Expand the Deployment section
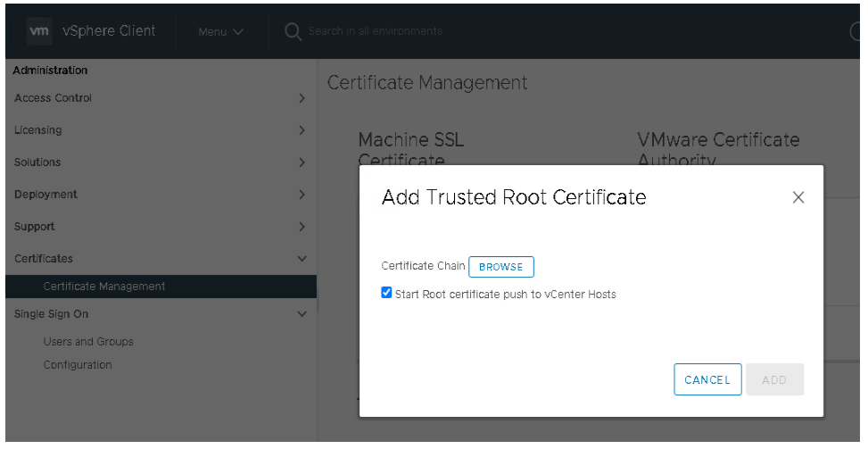This screenshot has height=449, width=868. [161, 195]
